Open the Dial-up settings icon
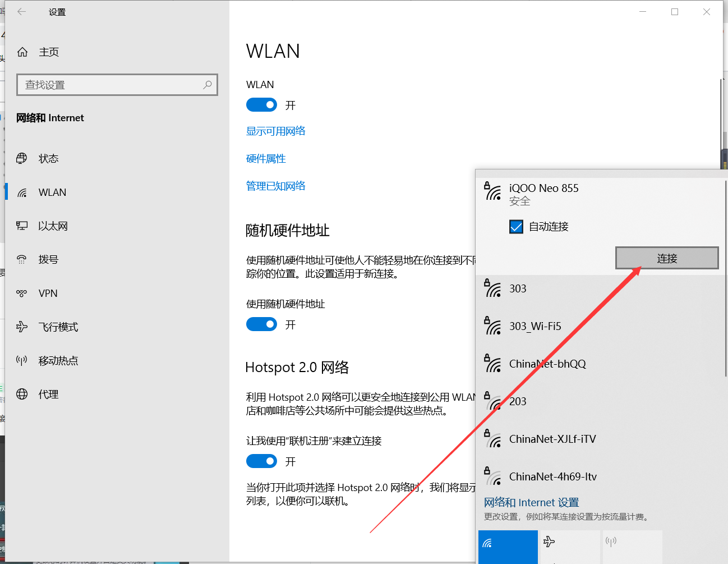This screenshot has height=564, width=728. point(22,259)
